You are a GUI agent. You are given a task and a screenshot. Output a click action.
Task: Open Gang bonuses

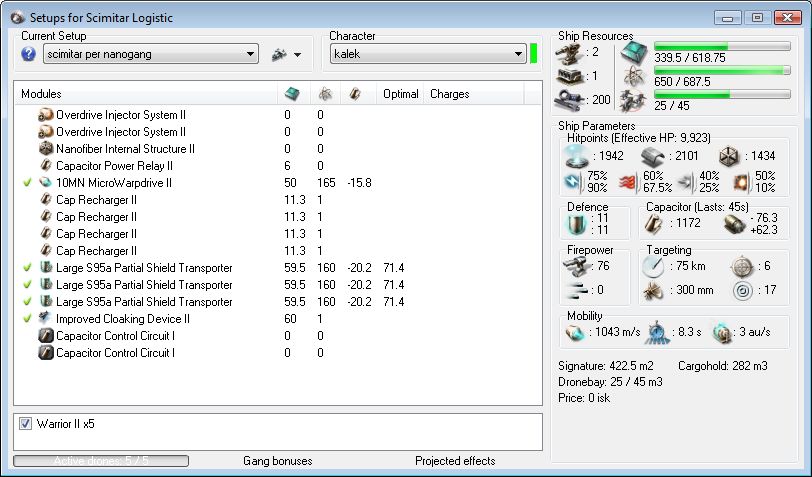pyautogui.click(x=278, y=461)
